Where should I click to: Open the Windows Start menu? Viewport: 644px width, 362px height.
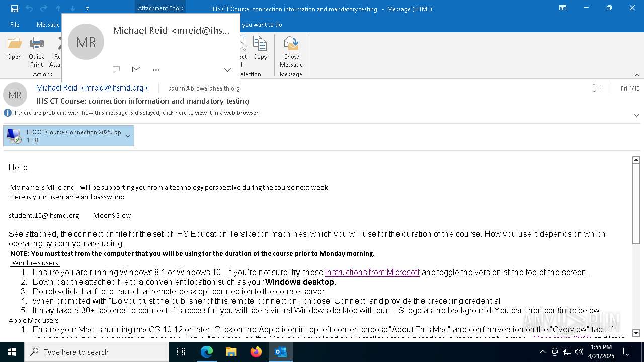click(x=12, y=352)
